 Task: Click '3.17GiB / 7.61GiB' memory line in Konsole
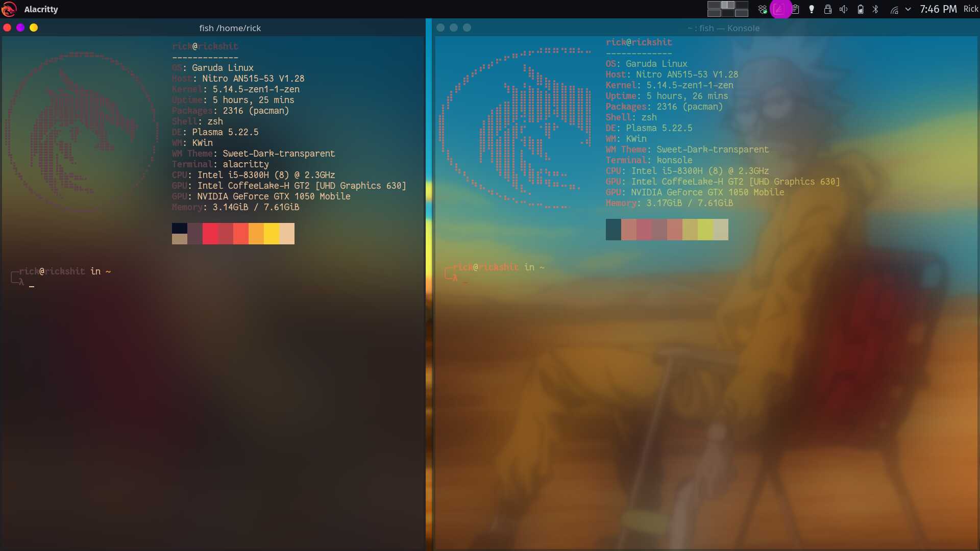pos(690,203)
